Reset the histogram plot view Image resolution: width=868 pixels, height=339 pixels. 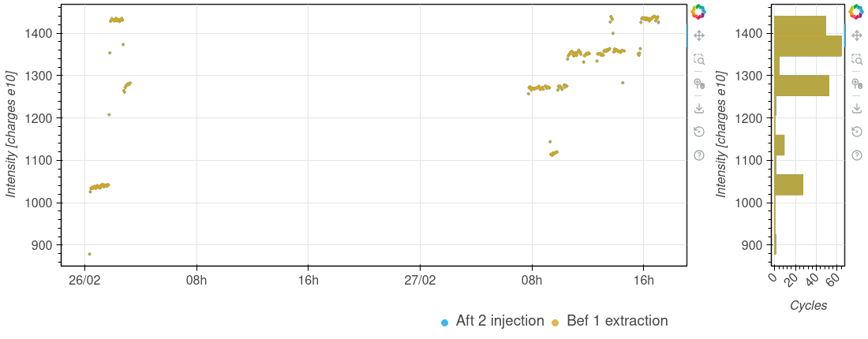click(856, 132)
